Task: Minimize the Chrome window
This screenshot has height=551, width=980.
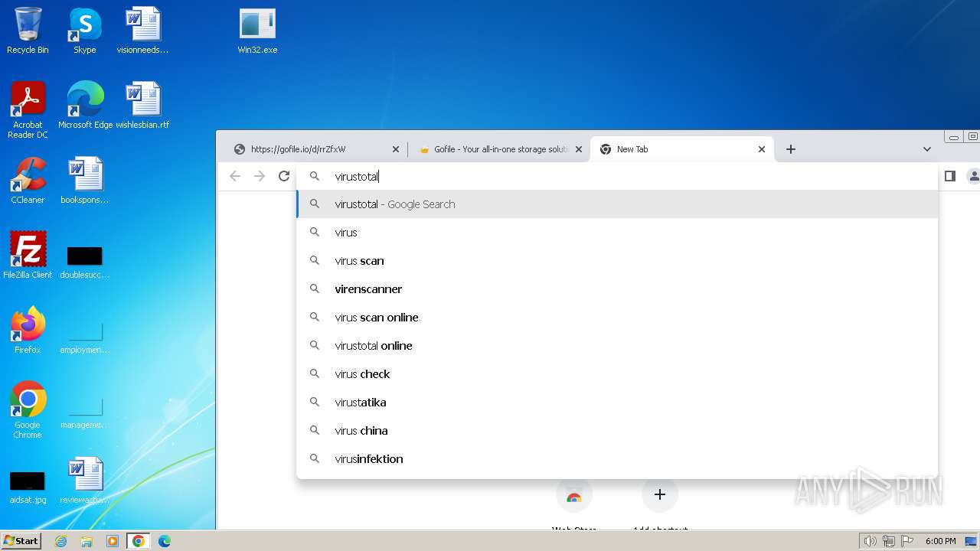Action: coord(953,137)
